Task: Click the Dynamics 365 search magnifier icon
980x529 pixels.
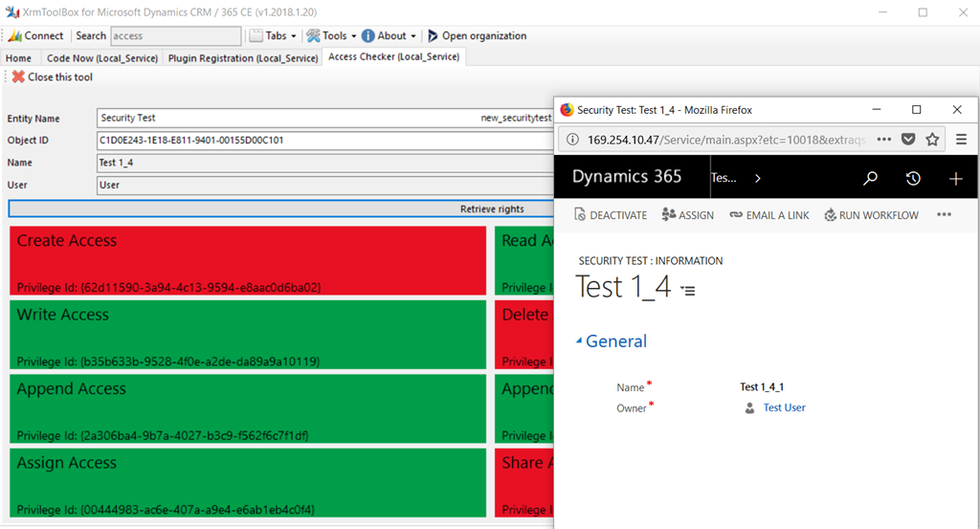Action: [x=870, y=179]
